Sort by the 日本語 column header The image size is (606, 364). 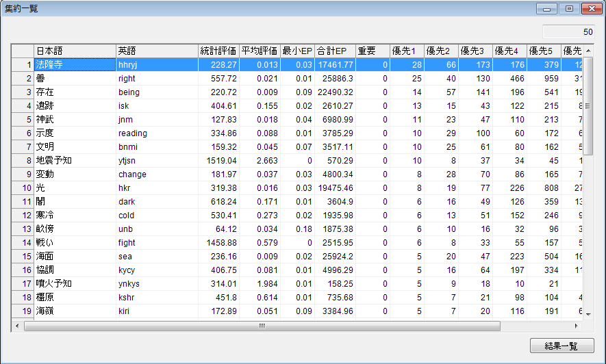[x=75, y=51]
